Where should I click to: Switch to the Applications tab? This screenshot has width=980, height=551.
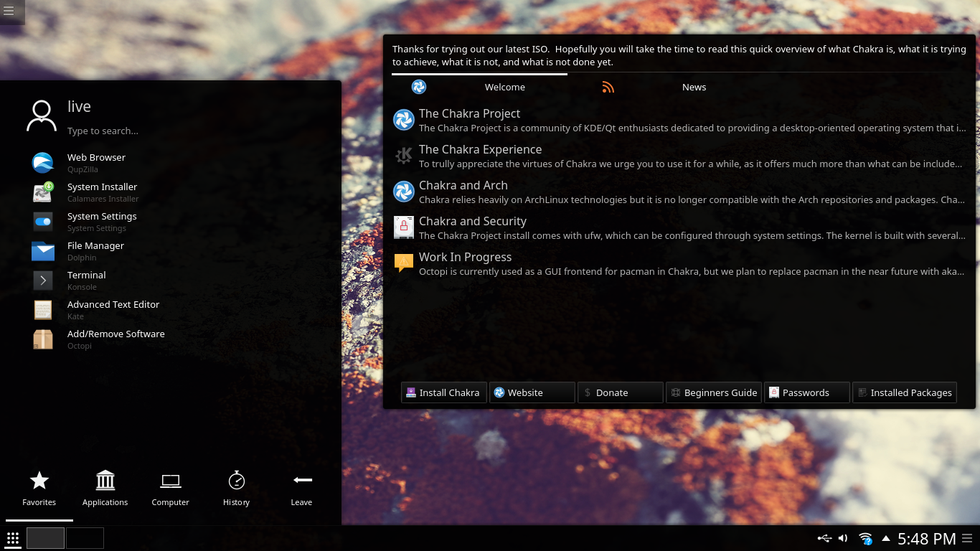[x=105, y=489]
